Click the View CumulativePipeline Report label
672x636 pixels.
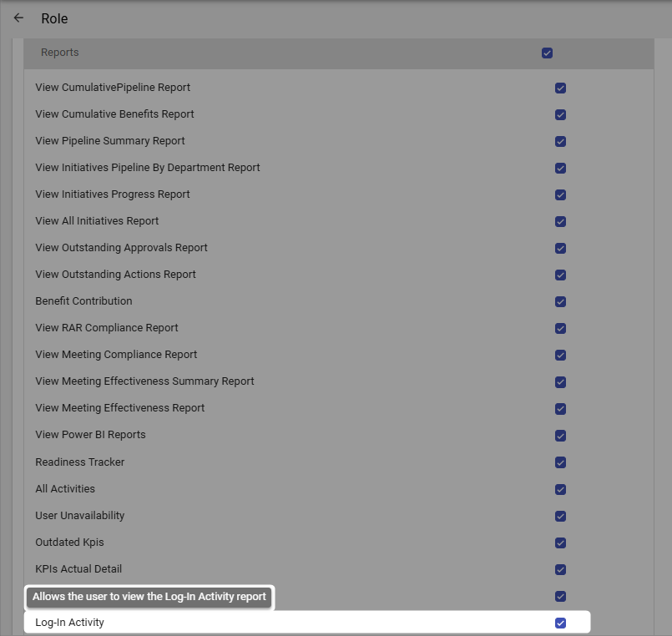tap(113, 88)
